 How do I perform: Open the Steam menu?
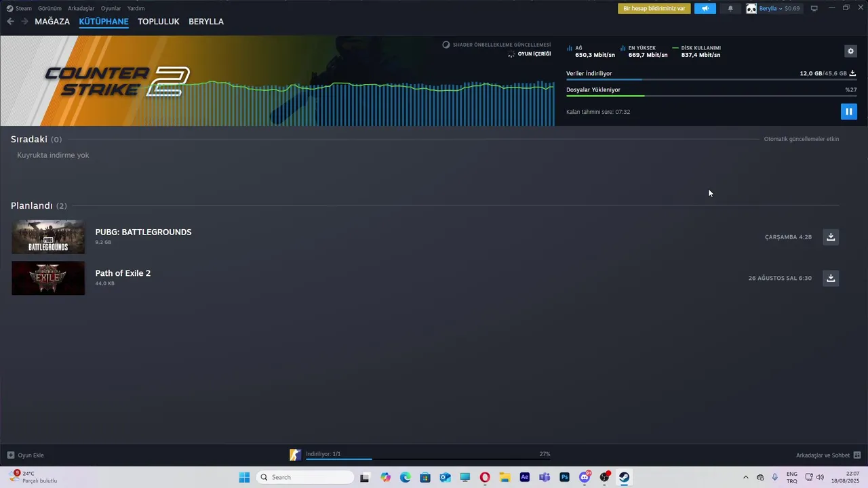tap(24, 8)
